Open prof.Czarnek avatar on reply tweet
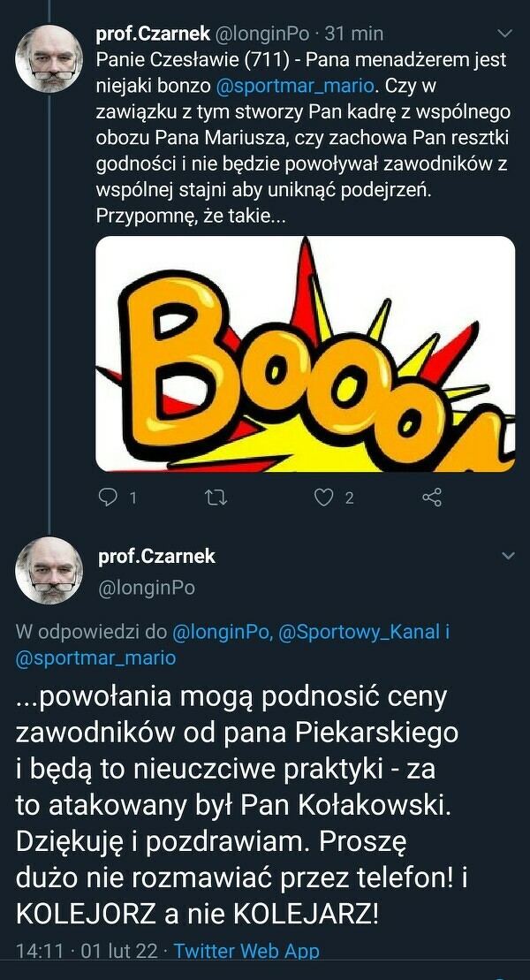 click(49, 571)
